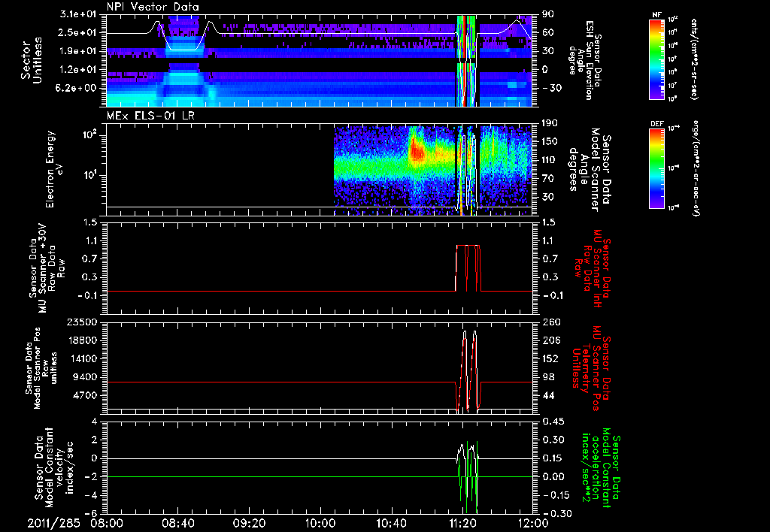The width and height of the screenshot is (770, 532).
Task: Click the 11:20 time axis label
Action: point(462,523)
